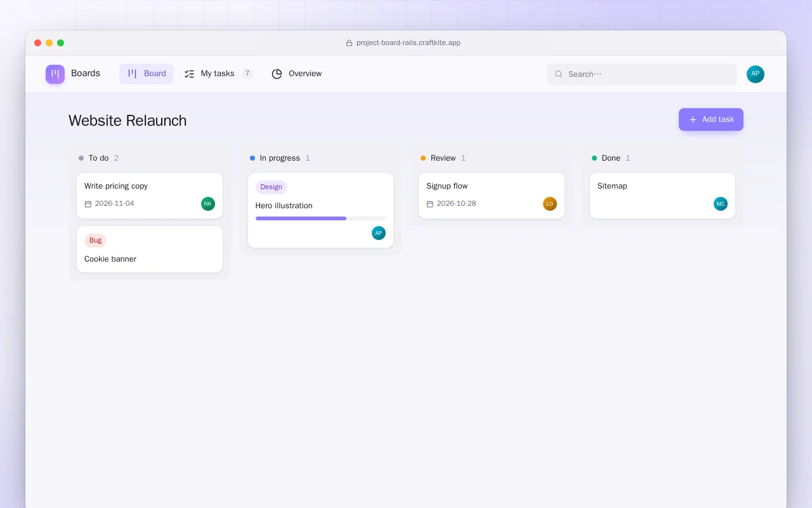Click the Boards brand name link
Screen dimensions: 812x508
click(x=86, y=74)
